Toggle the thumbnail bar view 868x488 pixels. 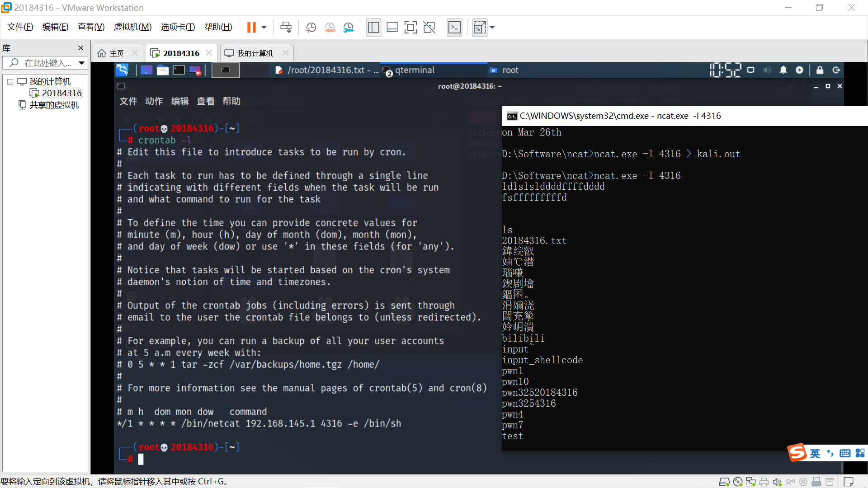pos(392,28)
